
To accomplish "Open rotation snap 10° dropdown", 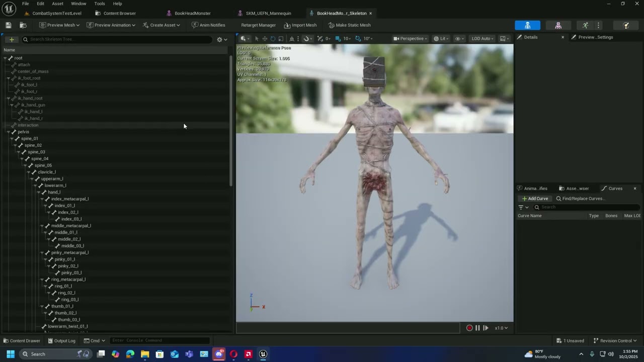I will (x=368, y=38).
